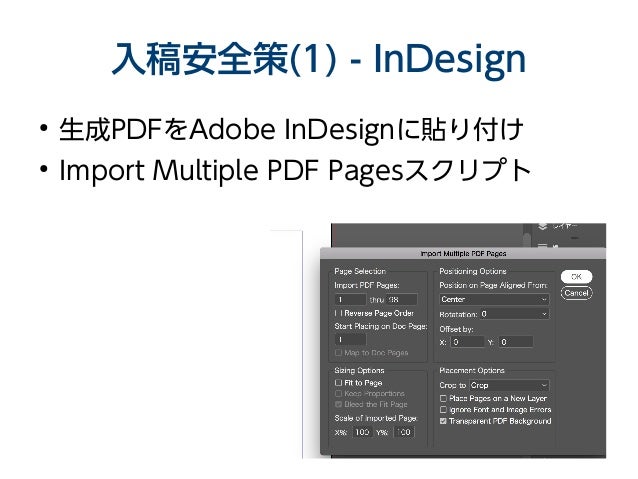Viewport: 638px width, 479px height.
Task: Toggle Bleed the Fit Page checkbox
Action: tap(338, 404)
